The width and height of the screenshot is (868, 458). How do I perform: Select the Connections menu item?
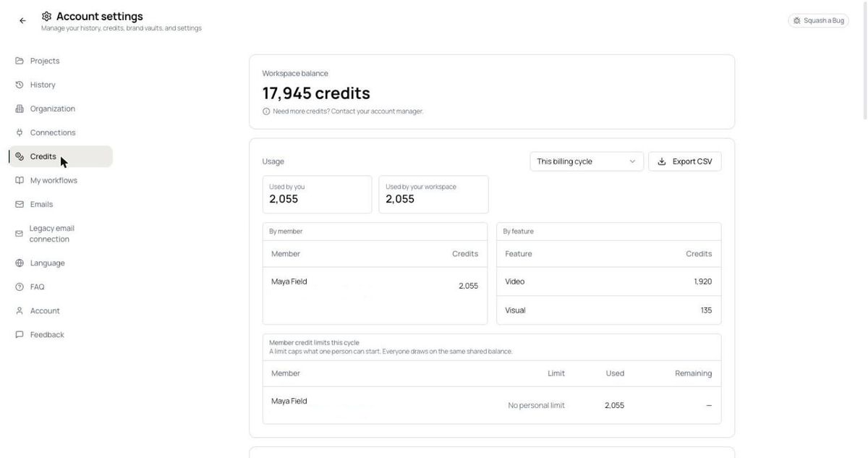60,132
